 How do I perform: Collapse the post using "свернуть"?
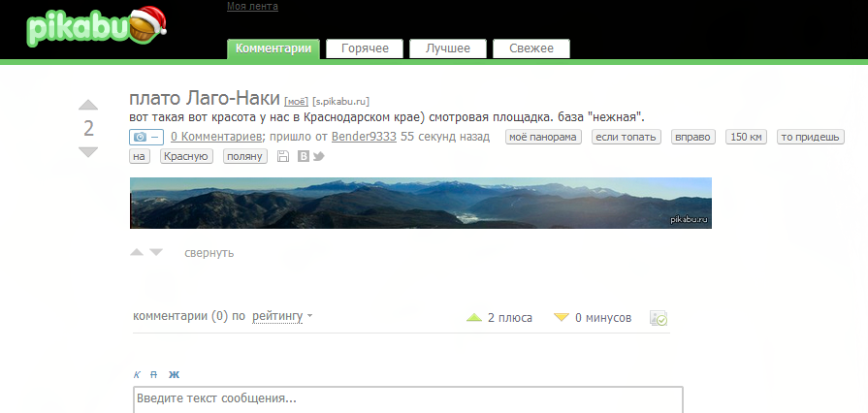[209, 253]
